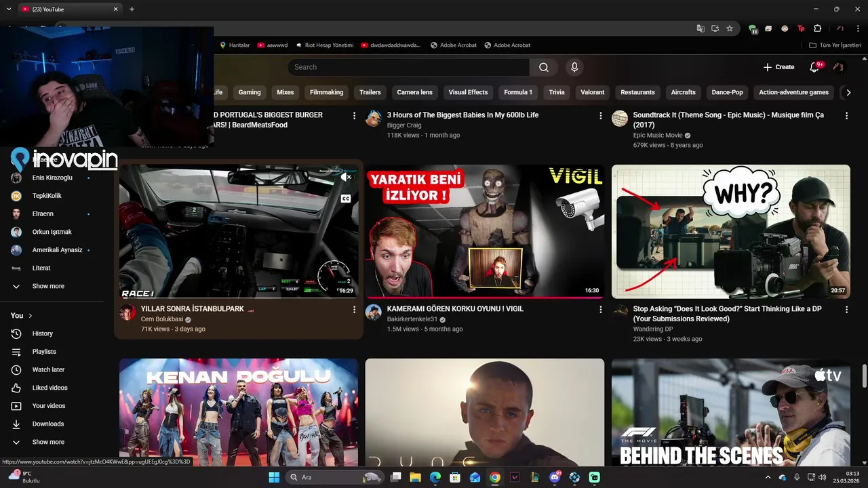
Task: Go to Cem Bolukbasi channel
Action: click(x=162, y=319)
